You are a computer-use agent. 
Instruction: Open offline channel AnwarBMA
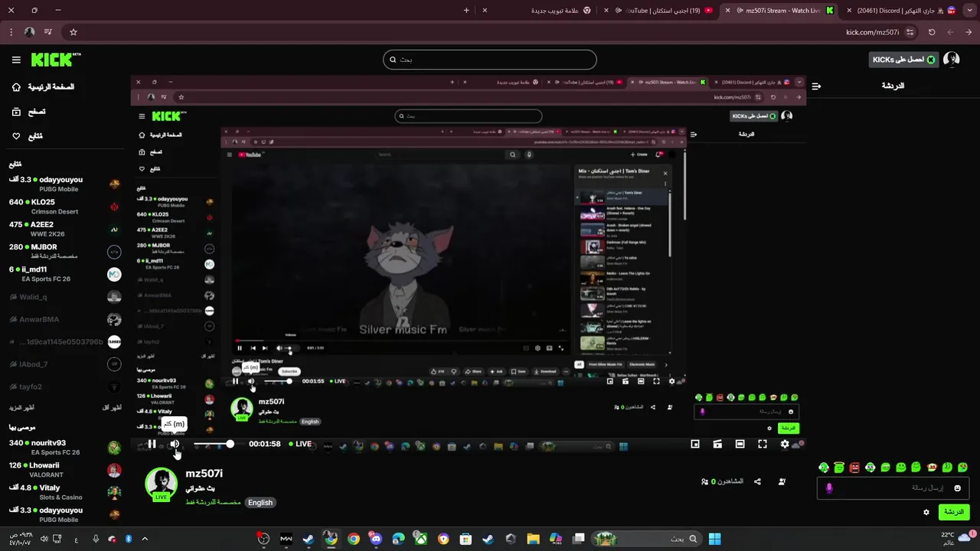64,319
